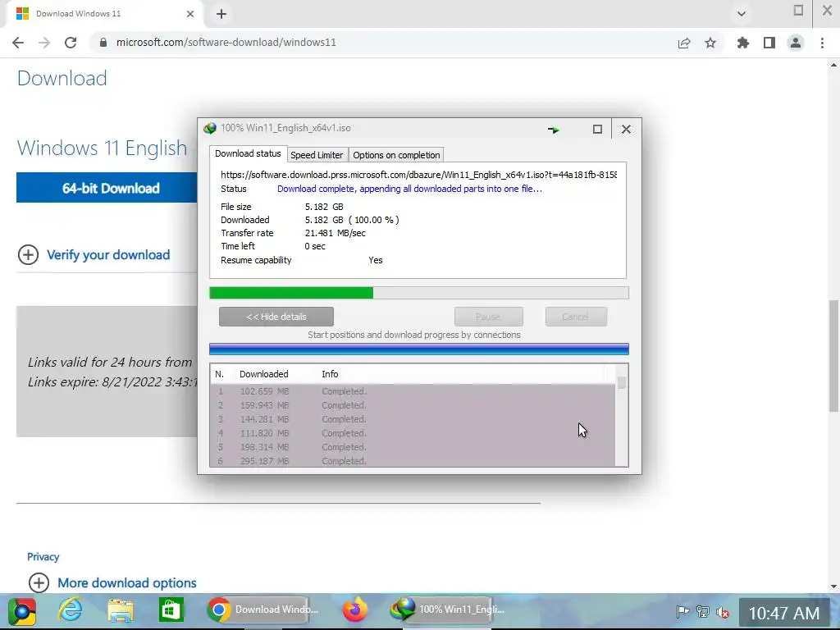This screenshot has height=630, width=840.
Task: Click Hide details button
Action: [276, 317]
